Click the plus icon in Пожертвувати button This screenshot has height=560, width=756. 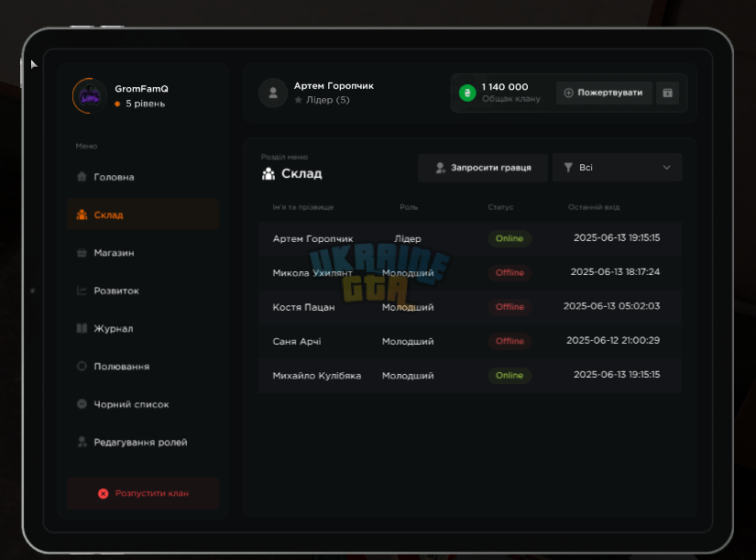click(568, 93)
